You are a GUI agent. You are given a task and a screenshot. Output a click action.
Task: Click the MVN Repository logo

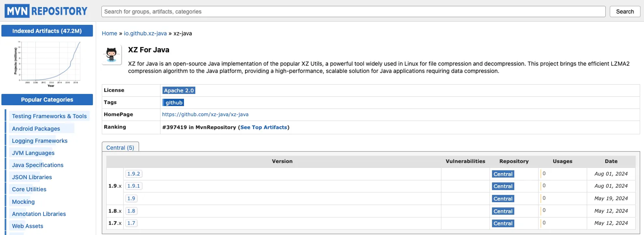tap(46, 11)
